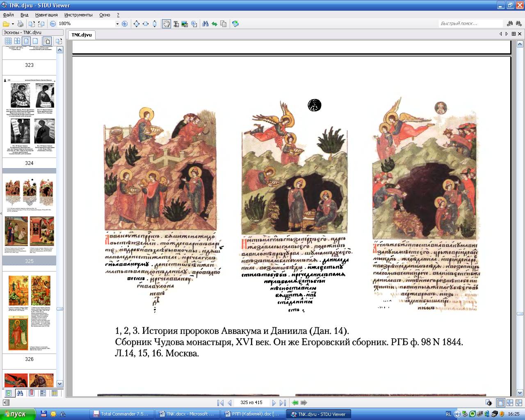Select the page 326 thumbnail

[x=29, y=313]
